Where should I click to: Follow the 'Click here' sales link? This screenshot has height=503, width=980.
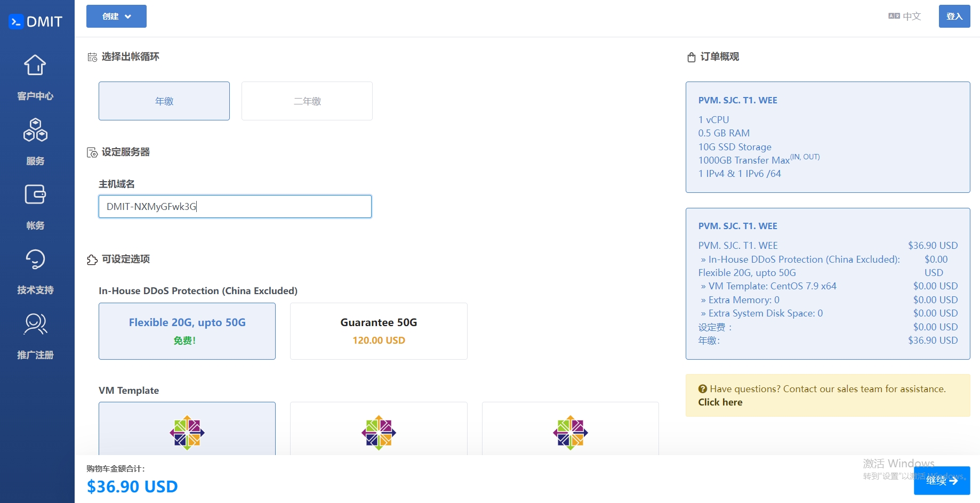click(x=720, y=402)
